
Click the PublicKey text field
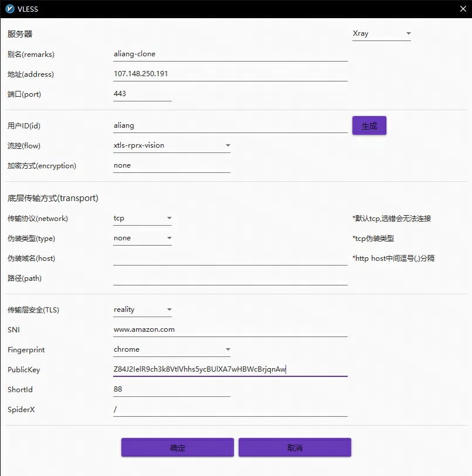click(230, 369)
